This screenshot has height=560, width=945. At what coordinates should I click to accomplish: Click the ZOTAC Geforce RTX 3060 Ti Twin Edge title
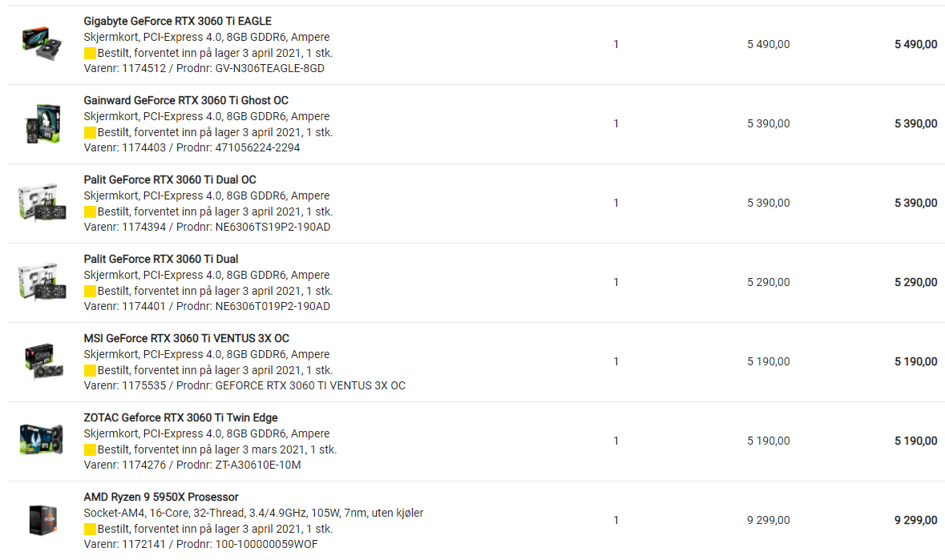[180, 418]
